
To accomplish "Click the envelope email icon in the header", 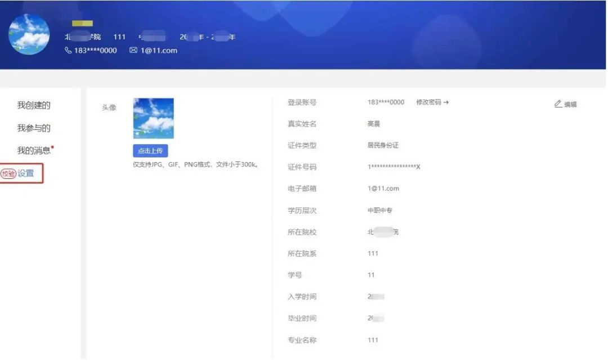I will [133, 50].
